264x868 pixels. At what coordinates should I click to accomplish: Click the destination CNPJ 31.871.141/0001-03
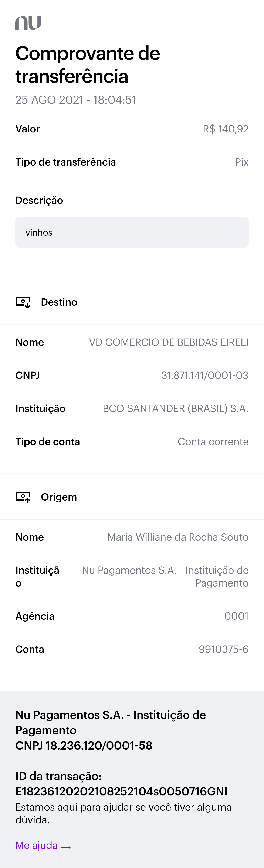click(204, 375)
